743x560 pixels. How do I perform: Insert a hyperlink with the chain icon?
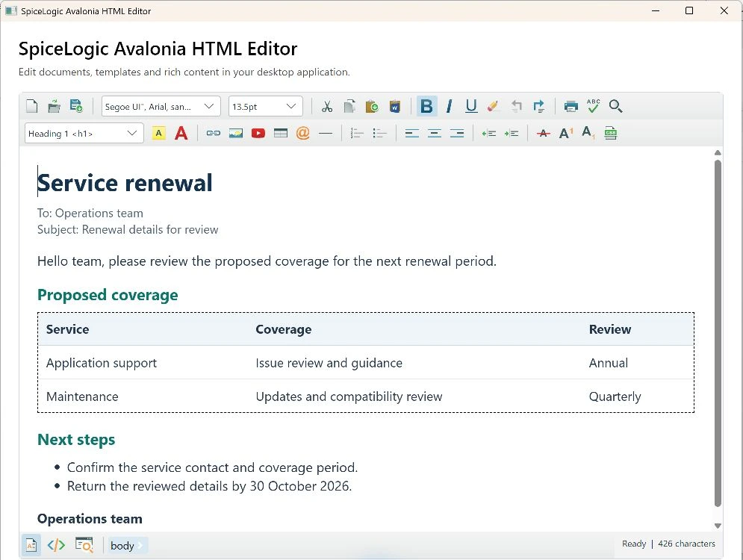pos(214,134)
